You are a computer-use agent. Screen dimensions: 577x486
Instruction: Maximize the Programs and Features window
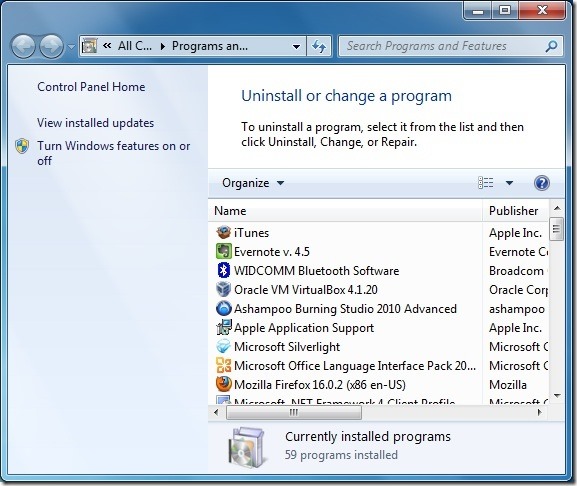(505, 10)
